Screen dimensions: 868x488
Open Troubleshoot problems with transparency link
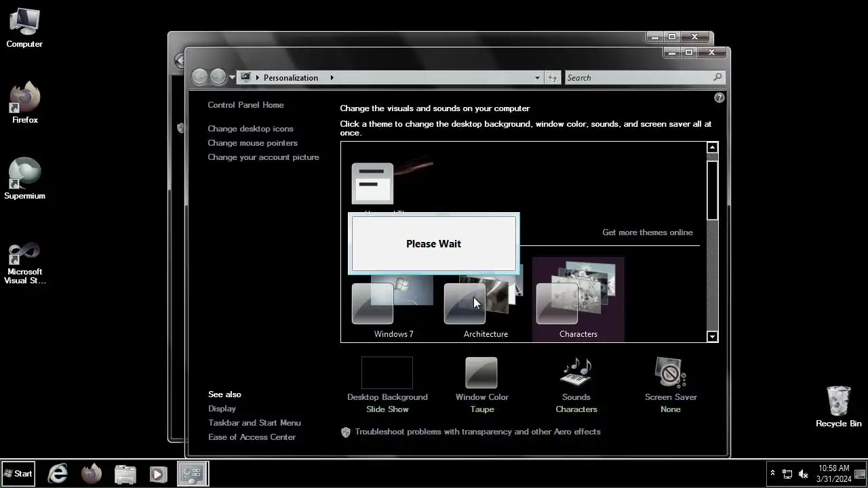click(477, 432)
